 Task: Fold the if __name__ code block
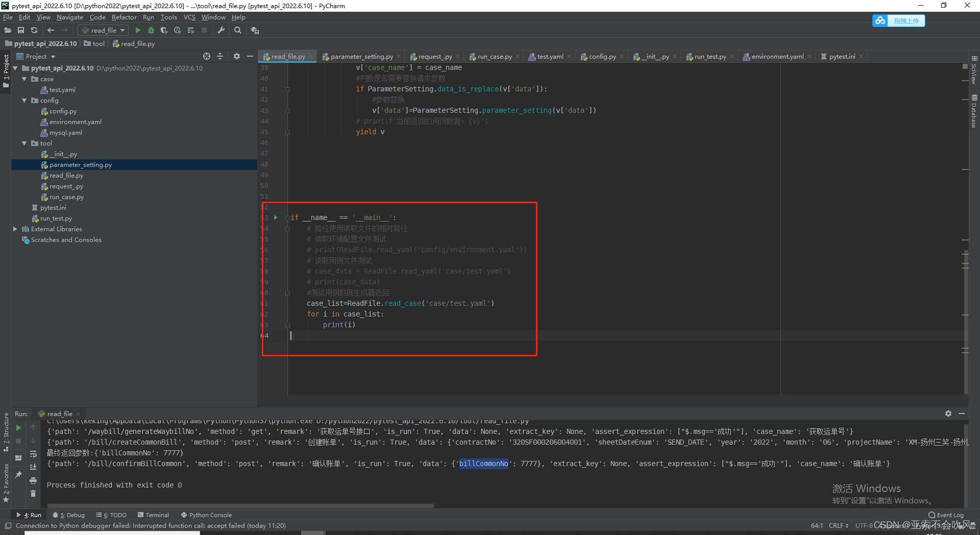[287, 217]
